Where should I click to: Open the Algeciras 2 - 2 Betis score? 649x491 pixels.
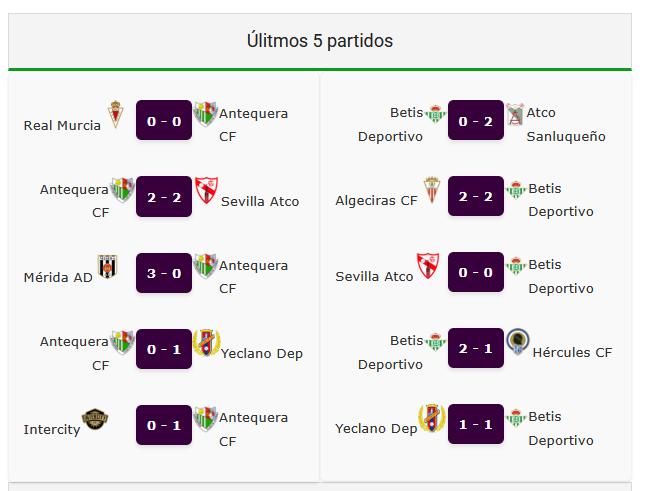click(x=476, y=196)
